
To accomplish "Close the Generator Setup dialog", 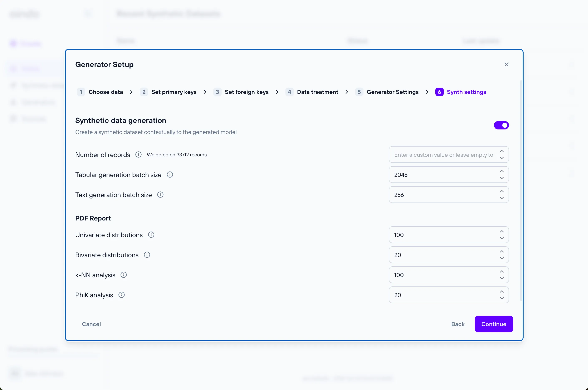I will 506,65.
